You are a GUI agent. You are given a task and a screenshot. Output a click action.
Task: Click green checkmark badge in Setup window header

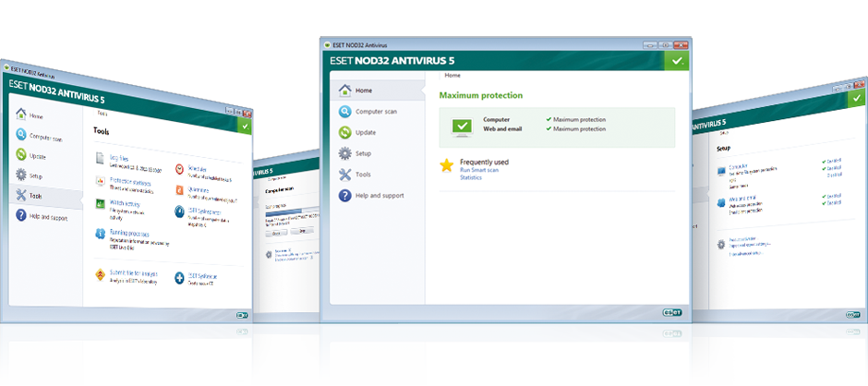tap(858, 98)
